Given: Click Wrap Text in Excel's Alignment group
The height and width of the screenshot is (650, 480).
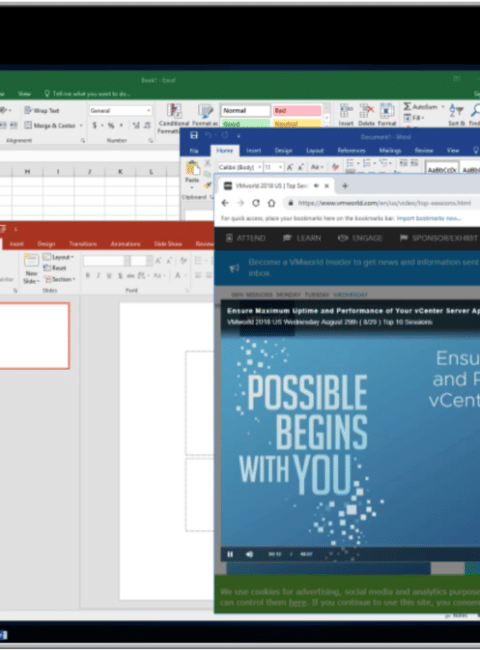Looking at the screenshot, I should pyautogui.click(x=42, y=111).
